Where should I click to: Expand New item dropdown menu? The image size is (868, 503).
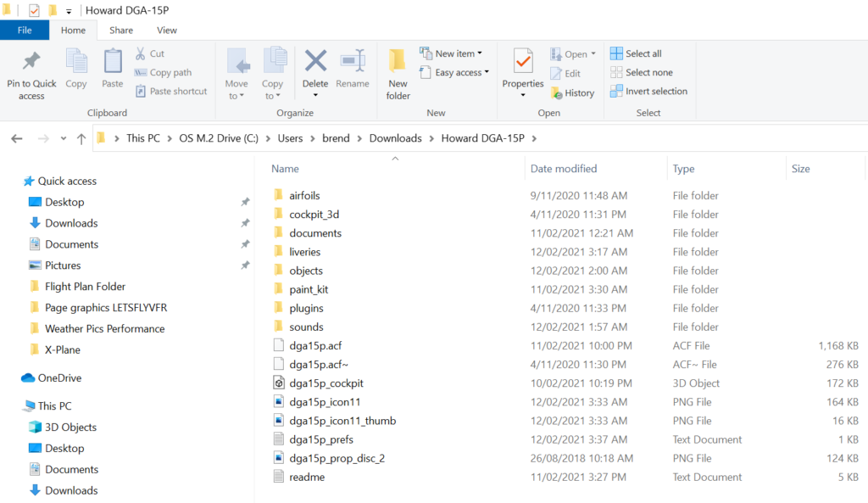pos(480,53)
